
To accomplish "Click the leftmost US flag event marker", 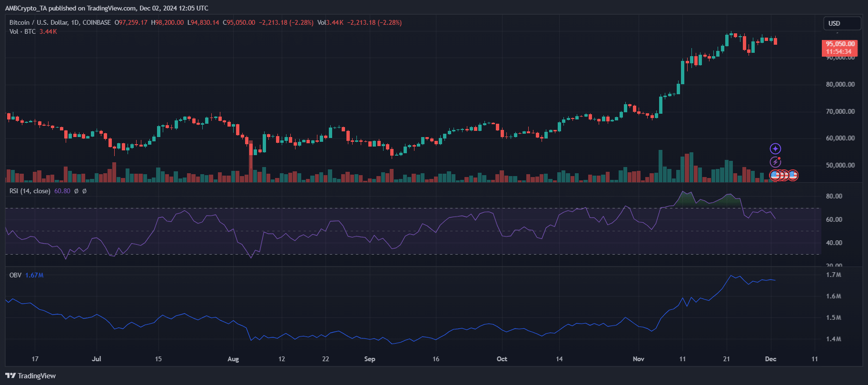I will 774,176.
